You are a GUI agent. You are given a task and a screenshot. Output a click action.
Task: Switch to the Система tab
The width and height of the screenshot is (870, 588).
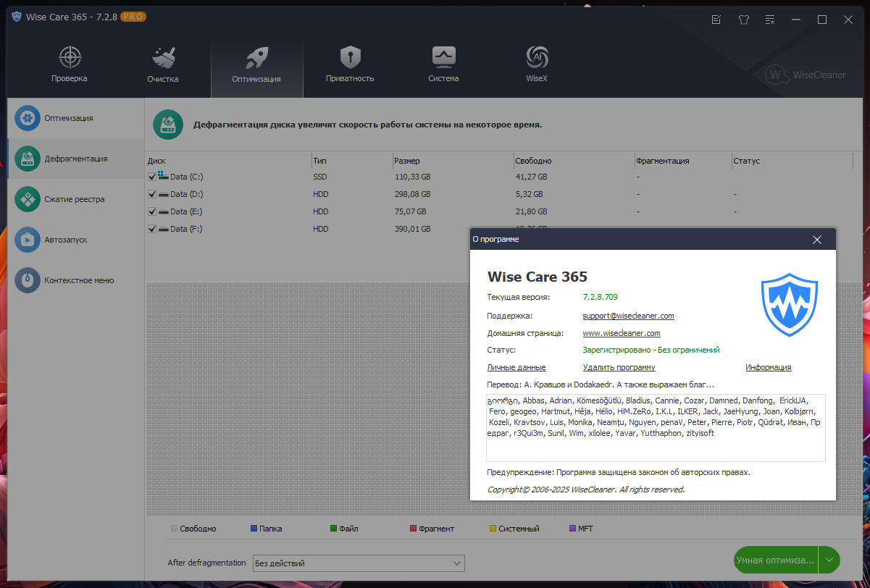click(443, 64)
